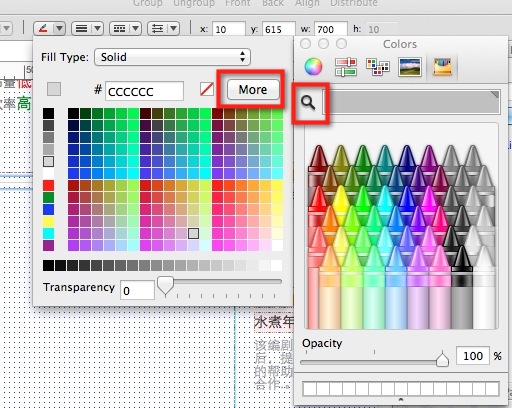Click the Align toolbar item

tap(307, 3)
